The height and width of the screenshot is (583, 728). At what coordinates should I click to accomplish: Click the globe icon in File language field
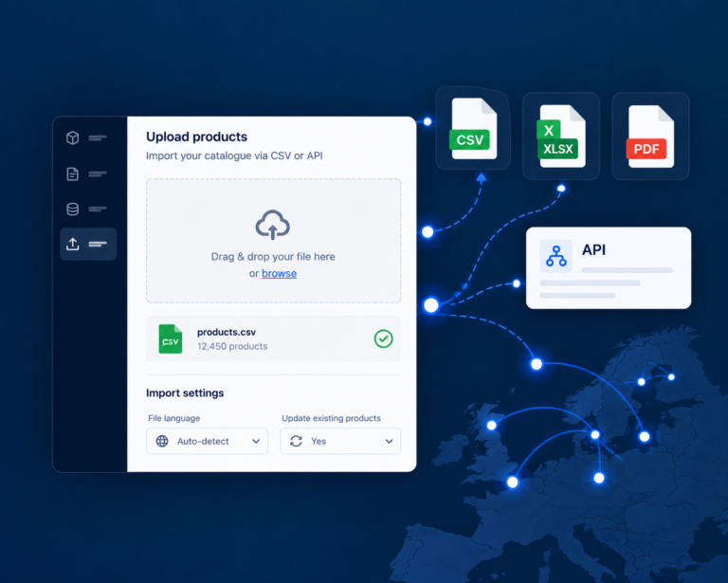click(x=162, y=441)
